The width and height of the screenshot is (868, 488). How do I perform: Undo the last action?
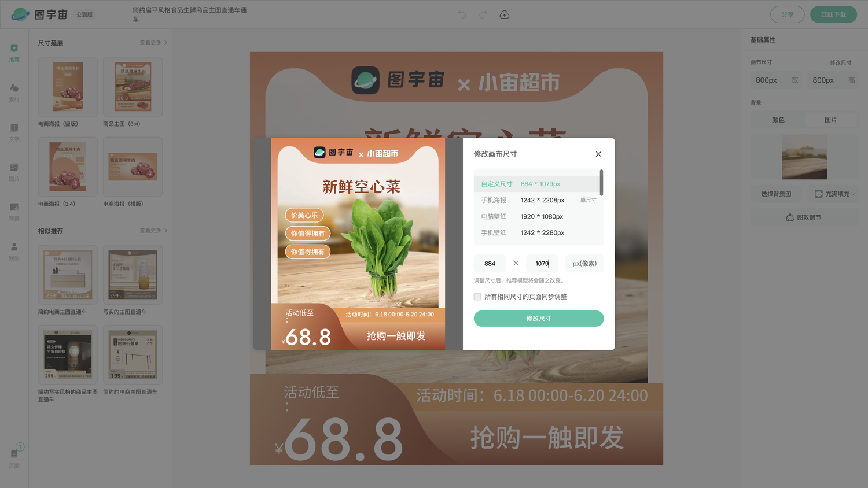point(462,14)
